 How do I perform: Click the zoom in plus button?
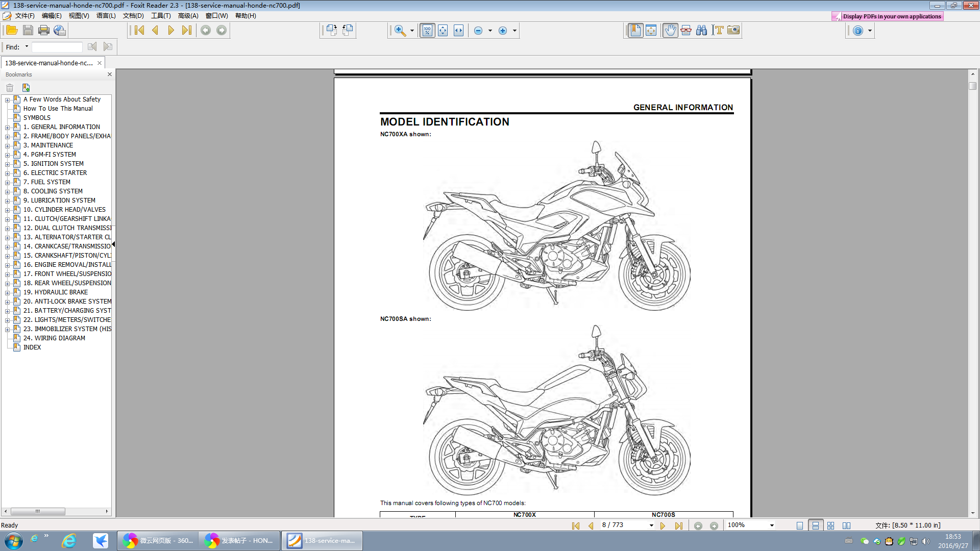click(x=503, y=31)
